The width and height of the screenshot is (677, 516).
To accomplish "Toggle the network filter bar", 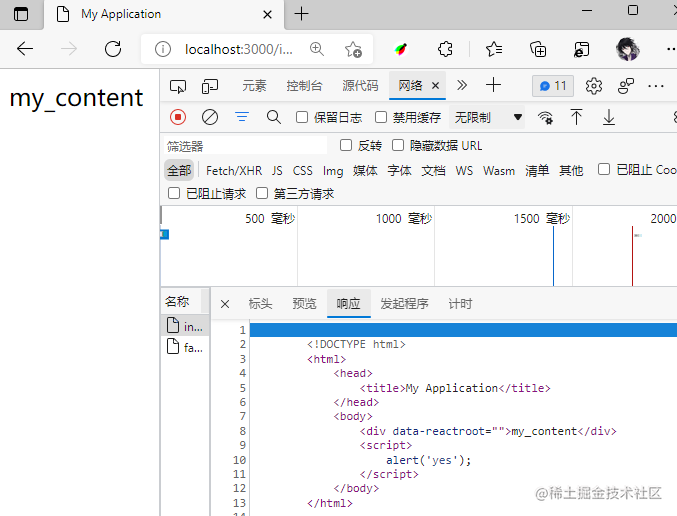I will (x=242, y=117).
